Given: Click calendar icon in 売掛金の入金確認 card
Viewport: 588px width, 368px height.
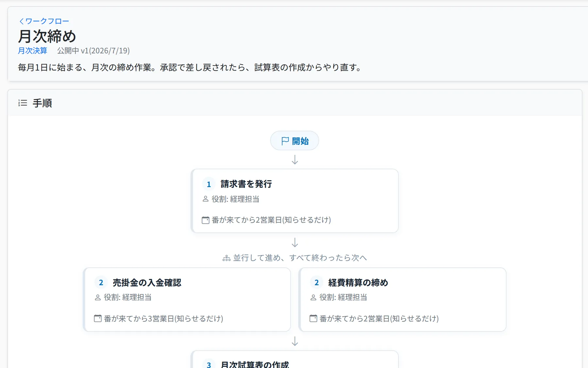Looking at the screenshot, I should (98, 318).
